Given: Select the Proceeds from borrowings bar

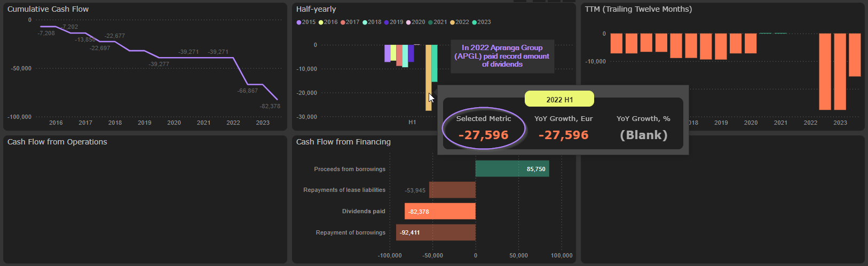Looking at the screenshot, I should pyautogui.click(x=511, y=169).
